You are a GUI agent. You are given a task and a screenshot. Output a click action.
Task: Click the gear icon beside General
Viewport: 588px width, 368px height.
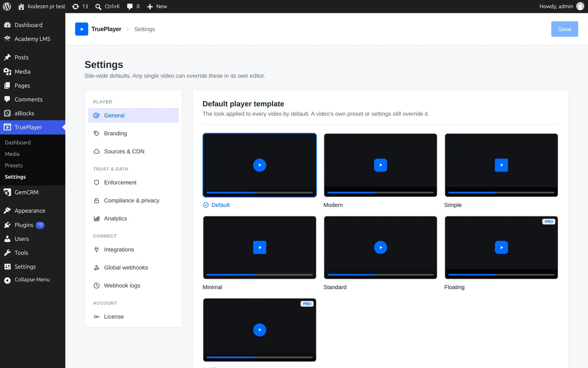click(x=96, y=115)
